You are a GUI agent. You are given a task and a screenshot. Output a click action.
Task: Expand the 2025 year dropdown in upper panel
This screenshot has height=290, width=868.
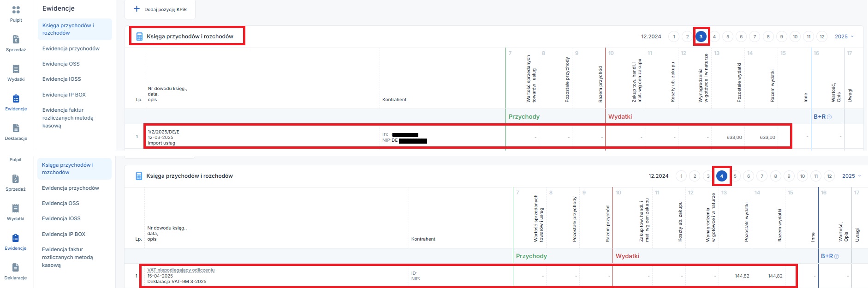844,36
